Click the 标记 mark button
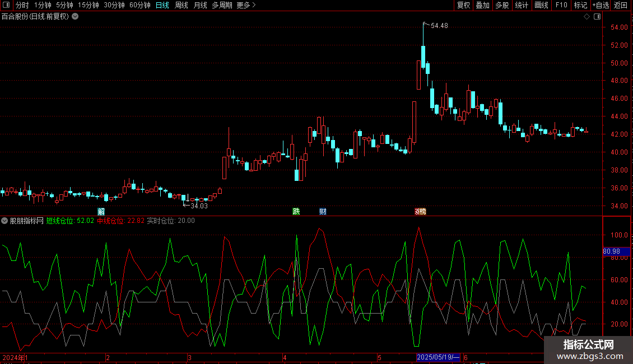The height and width of the screenshot is (364, 633). click(x=580, y=5)
